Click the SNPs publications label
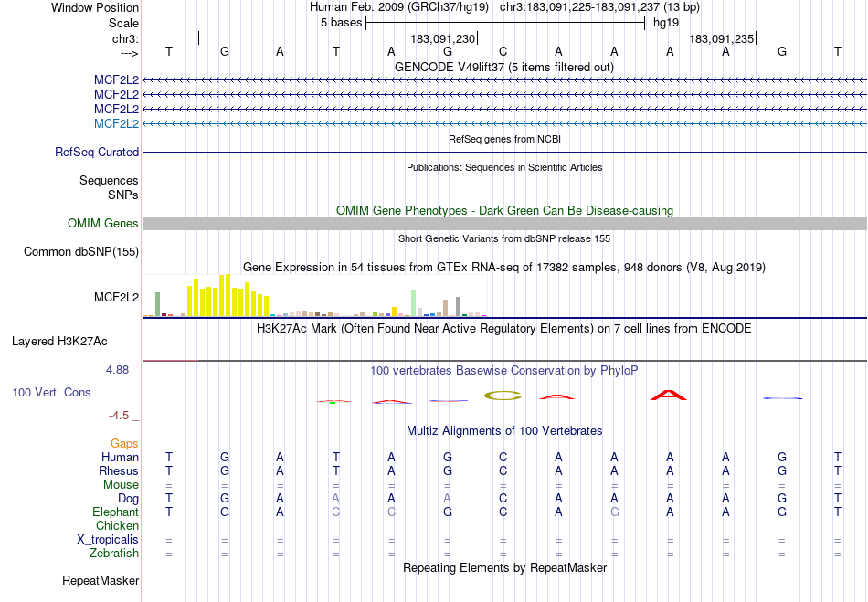Image resolution: width=868 pixels, height=602 pixels. point(123,195)
